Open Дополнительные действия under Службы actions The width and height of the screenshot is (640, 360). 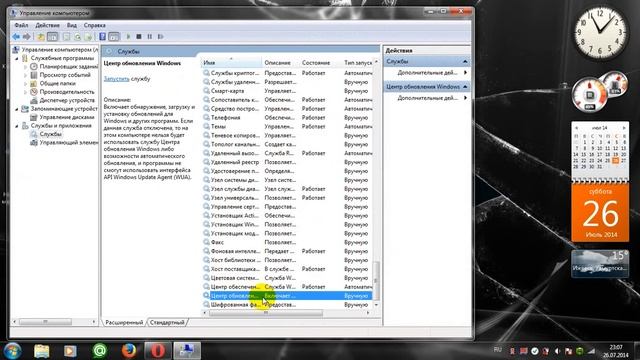(427, 73)
